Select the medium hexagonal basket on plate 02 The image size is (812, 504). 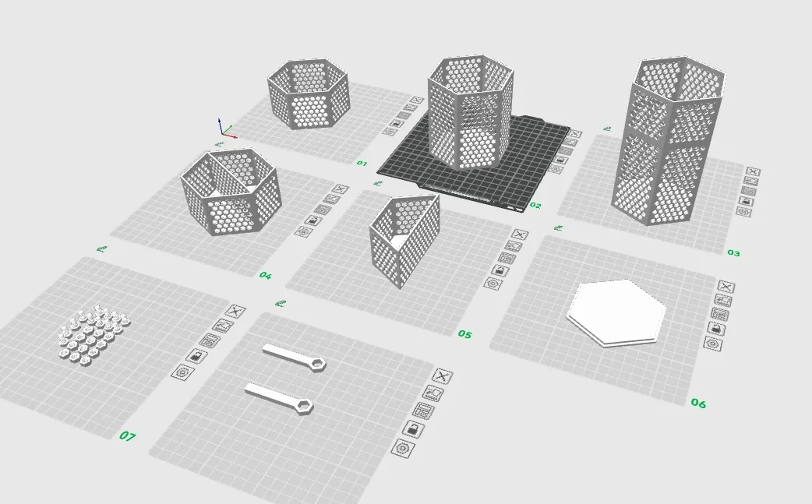click(x=471, y=111)
